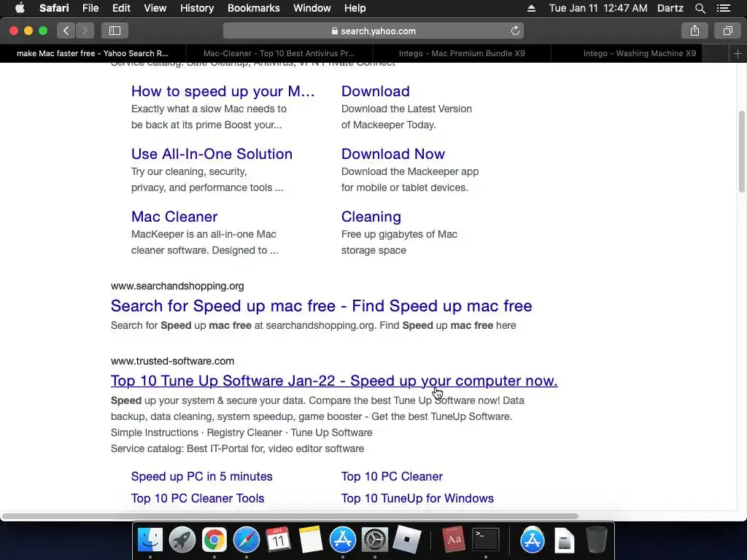Open the Top 10 TuneUp for Windows link
Image resolution: width=747 pixels, height=560 pixels.
417,498
